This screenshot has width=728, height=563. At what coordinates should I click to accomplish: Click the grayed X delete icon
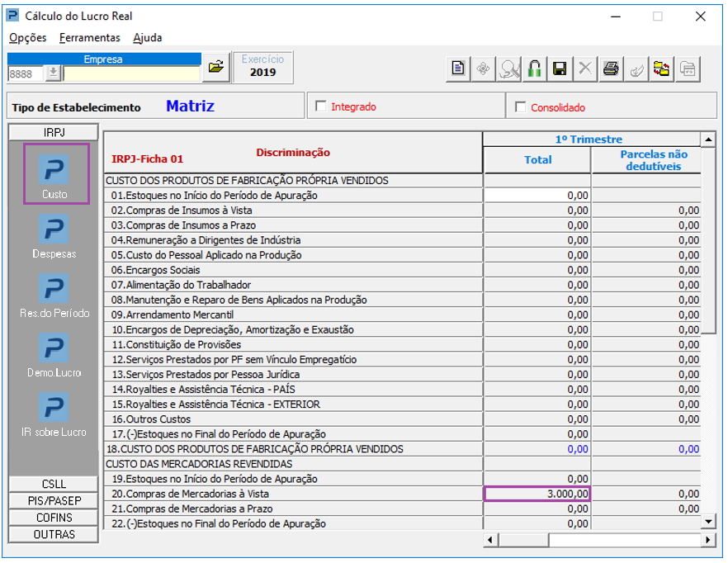[x=585, y=69]
